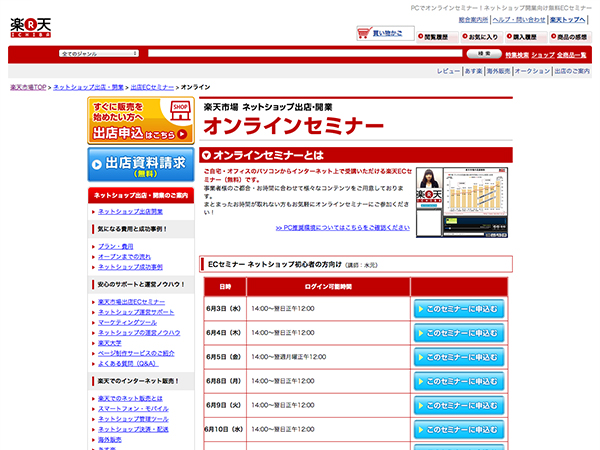Image resolution: width=600 pixels, height=450 pixels.
Task: Click the Rakuten Ichiba logo
Action: click(x=31, y=28)
